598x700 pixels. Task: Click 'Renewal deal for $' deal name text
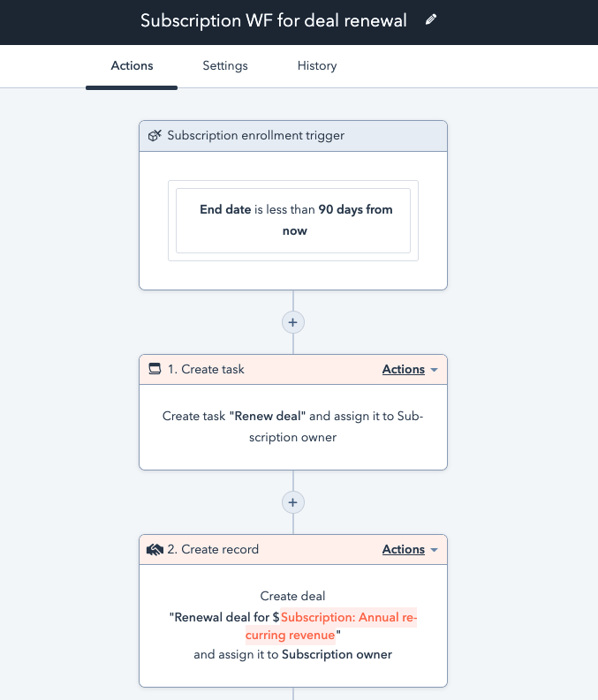(226, 618)
